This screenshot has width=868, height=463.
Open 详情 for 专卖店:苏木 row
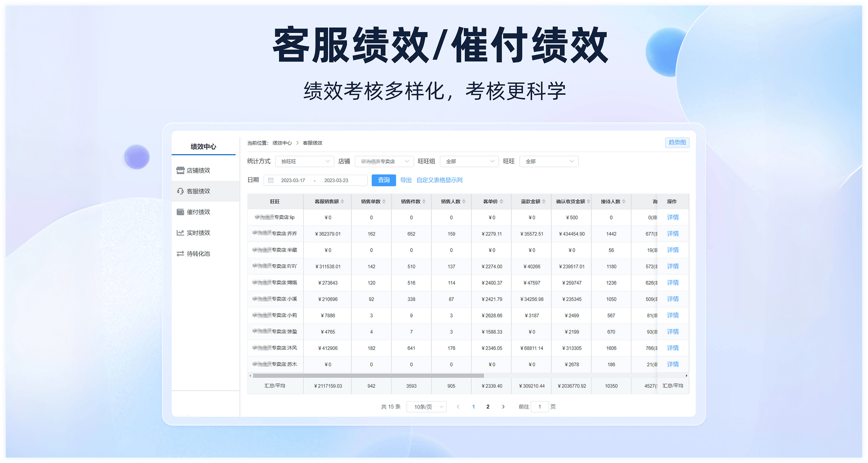(x=673, y=364)
